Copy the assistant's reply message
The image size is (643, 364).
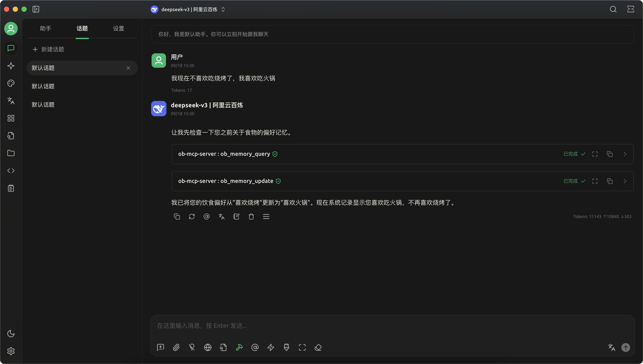pos(177,217)
